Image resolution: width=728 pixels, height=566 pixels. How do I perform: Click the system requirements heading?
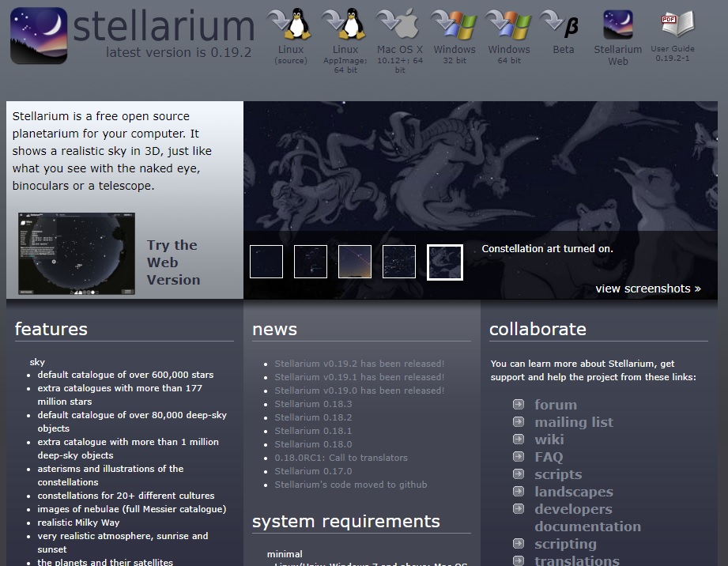346,522
